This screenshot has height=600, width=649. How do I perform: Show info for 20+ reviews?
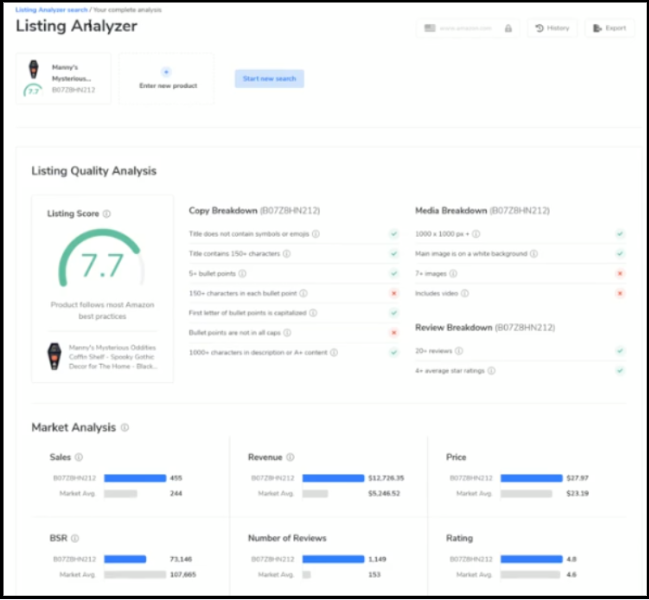coord(459,351)
